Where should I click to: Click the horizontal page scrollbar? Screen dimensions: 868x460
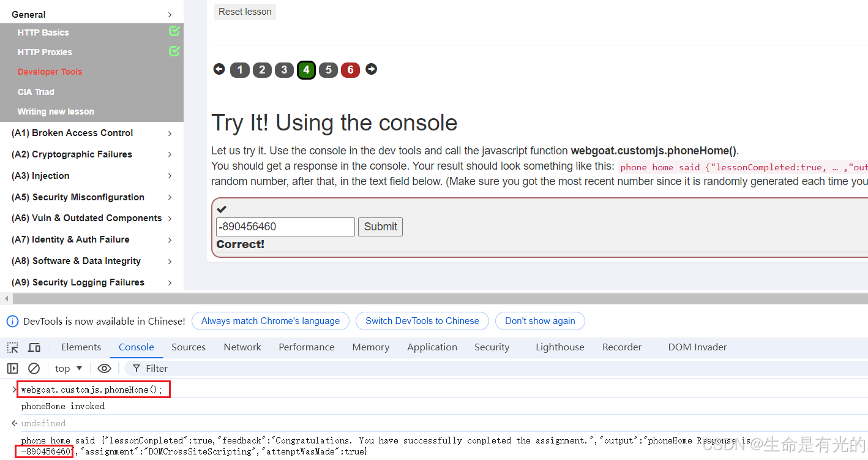pos(439,298)
